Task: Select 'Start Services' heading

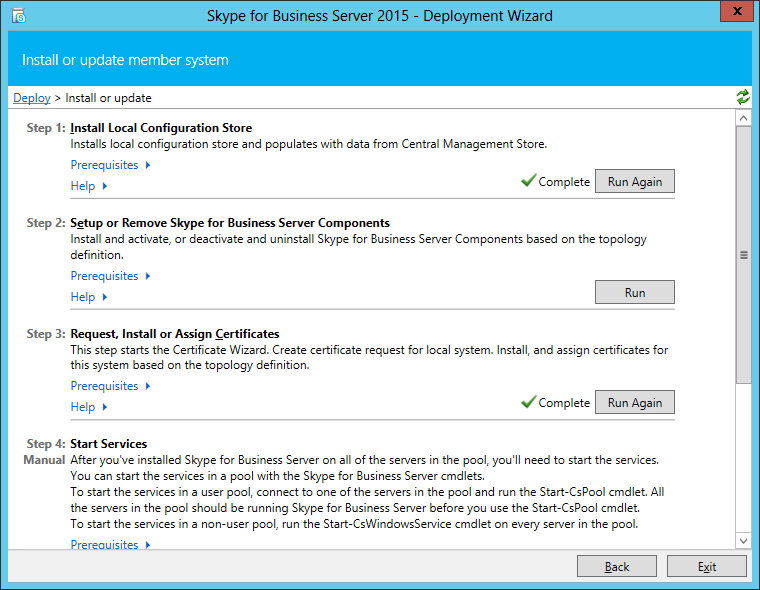Action: click(109, 444)
